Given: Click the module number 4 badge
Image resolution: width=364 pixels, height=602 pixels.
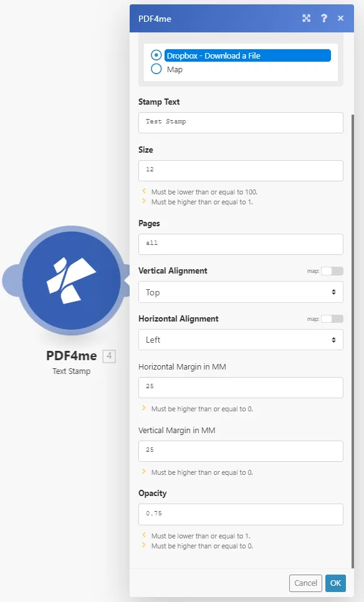Looking at the screenshot, I should pyautogui.click(x=109, y=356).
